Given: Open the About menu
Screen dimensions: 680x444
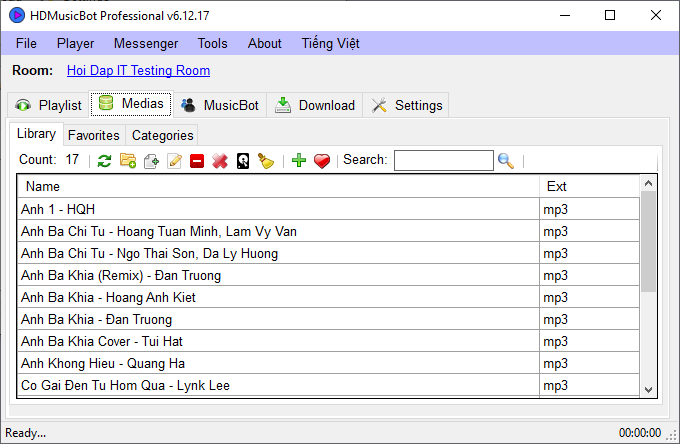Looking at the screenshot, I should pos(265,43).
